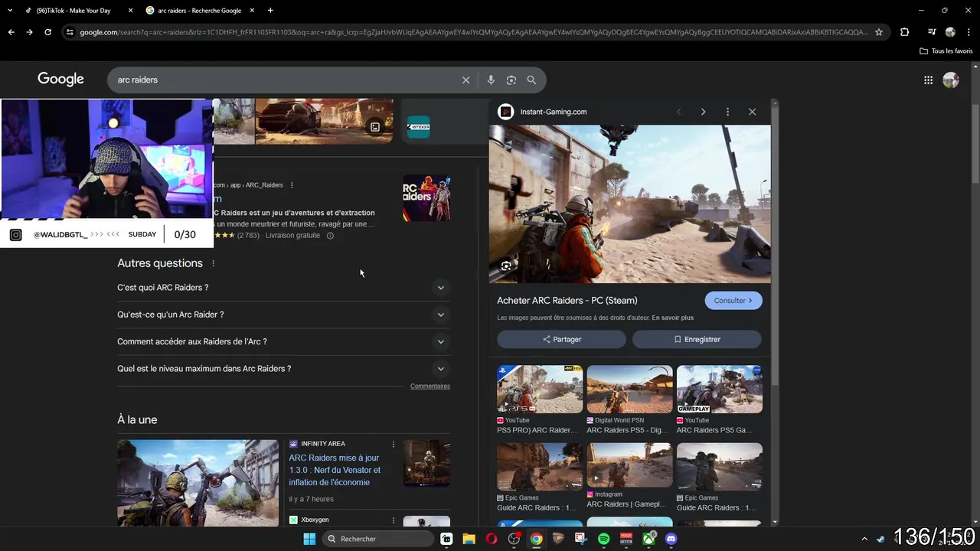Bookmark this page with the star icon

(879, 32)
